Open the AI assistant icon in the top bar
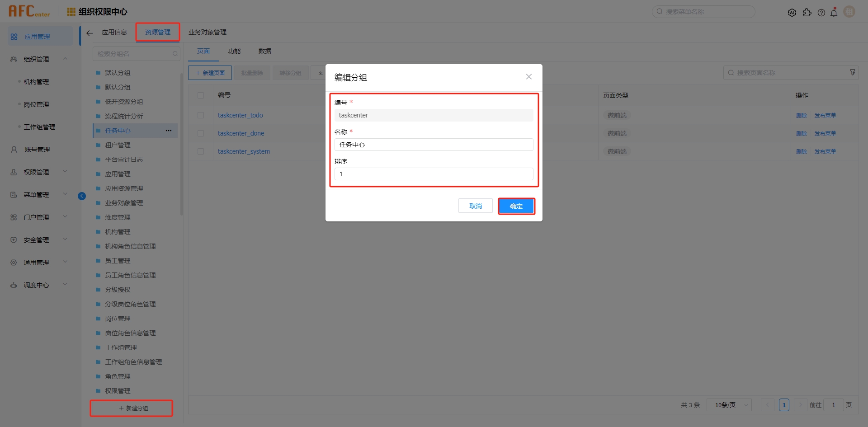Screen dimensions: 868x427 (792, 12)
